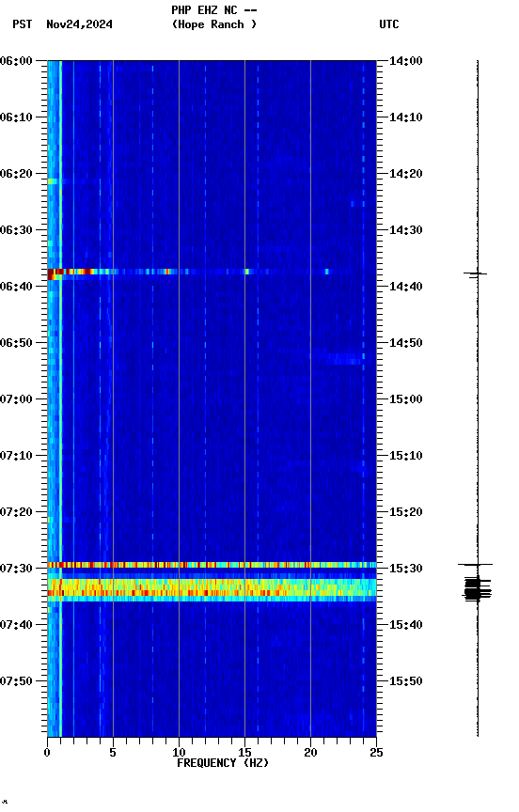Click the 5 Hz frequency axis label

113,753
